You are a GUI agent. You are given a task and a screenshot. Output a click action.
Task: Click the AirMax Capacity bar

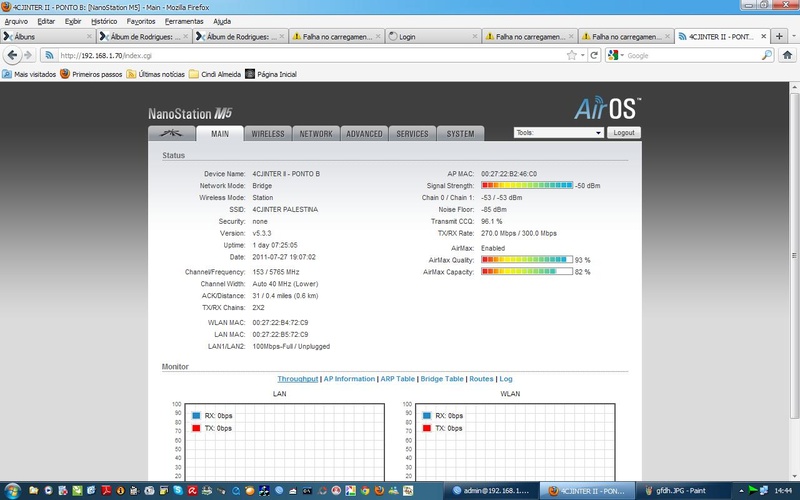tap(527, 271)
